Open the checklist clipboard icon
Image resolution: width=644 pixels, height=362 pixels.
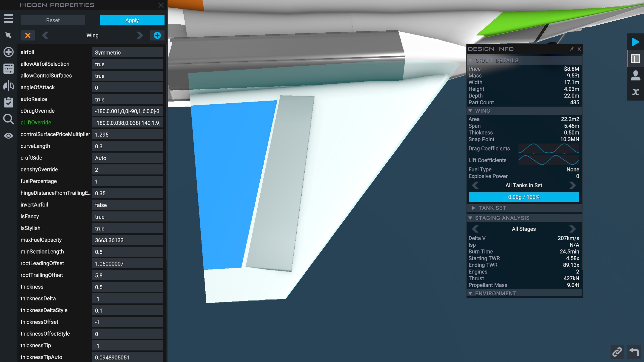[9, 102]
